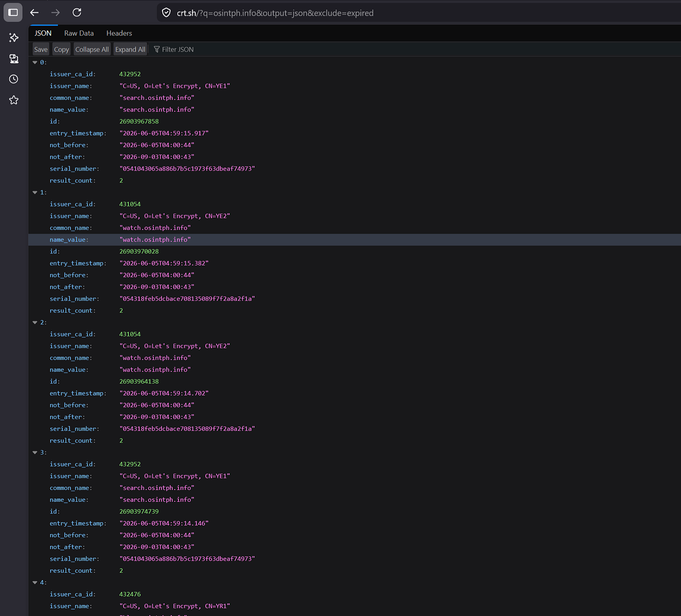Click the result_count key in entry 3
This screenshot has width=681, height=616.
[x=72, y=571]
